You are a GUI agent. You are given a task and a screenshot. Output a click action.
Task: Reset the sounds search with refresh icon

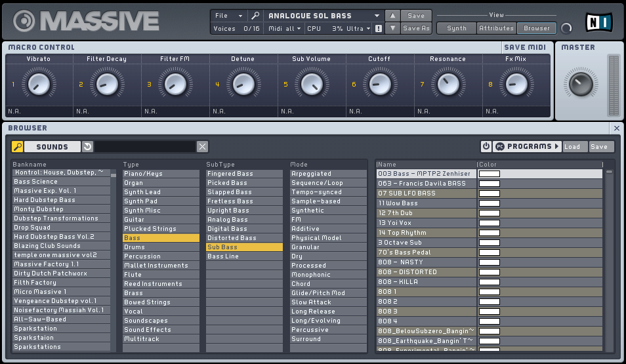tap(87, 147)
